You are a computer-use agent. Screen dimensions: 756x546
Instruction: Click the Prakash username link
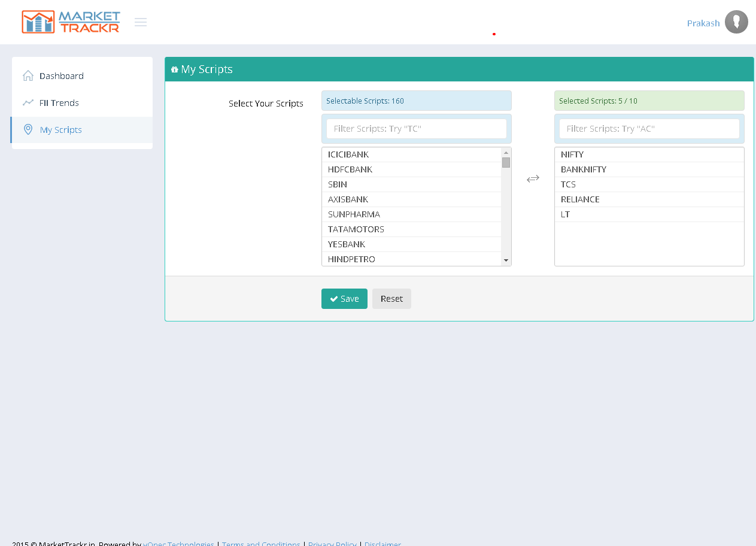click(703, 23)
